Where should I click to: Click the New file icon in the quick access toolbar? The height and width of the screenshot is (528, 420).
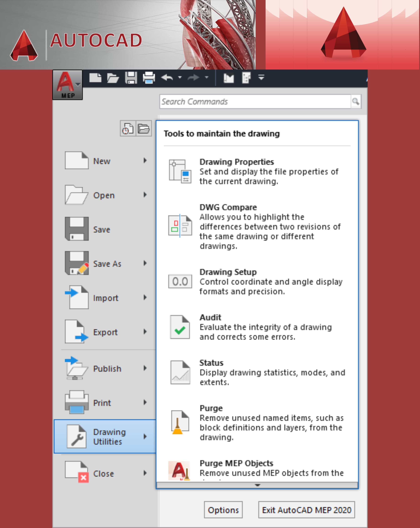[95, 78]
